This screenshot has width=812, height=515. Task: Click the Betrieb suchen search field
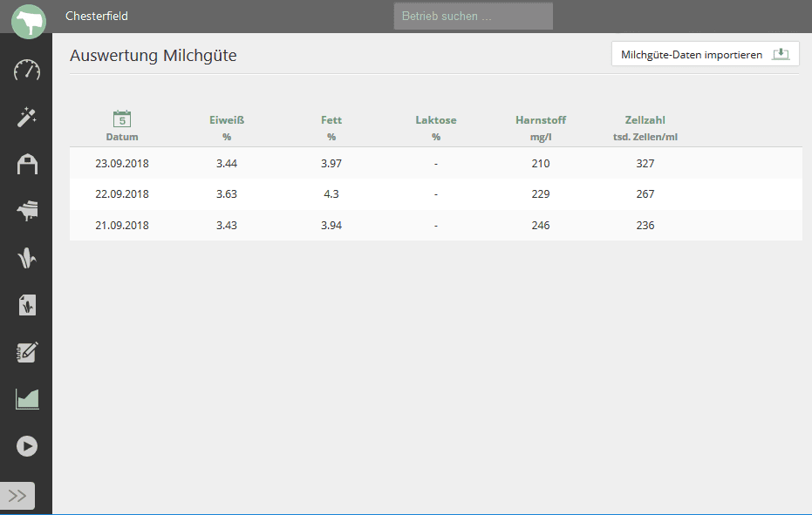point(473,17)
